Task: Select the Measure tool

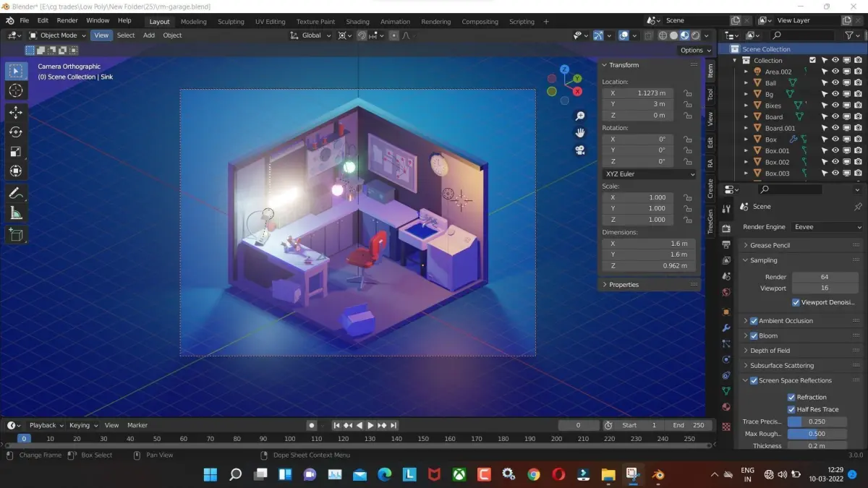Action: (16, 213)
